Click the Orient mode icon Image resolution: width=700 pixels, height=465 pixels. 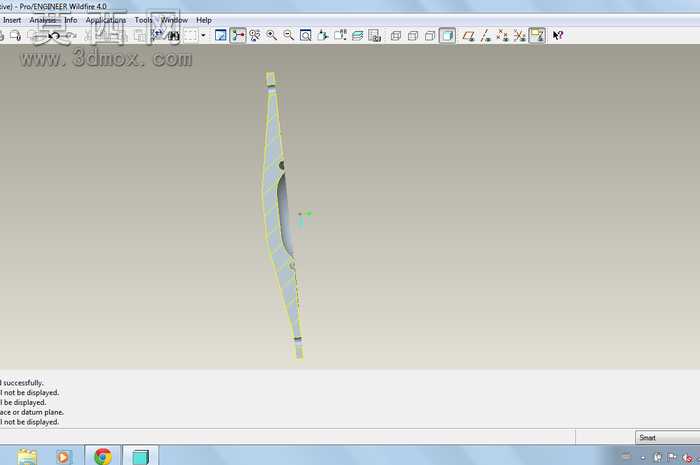click(255, 36)
